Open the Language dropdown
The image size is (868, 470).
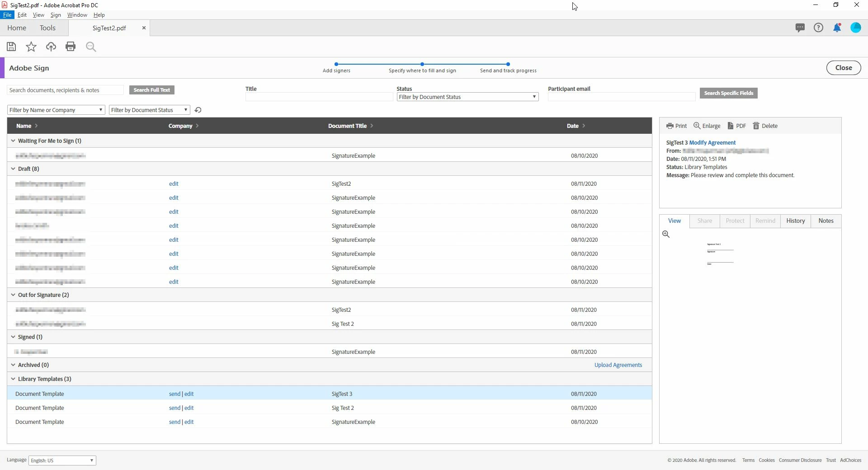click(x=62, y=461)
